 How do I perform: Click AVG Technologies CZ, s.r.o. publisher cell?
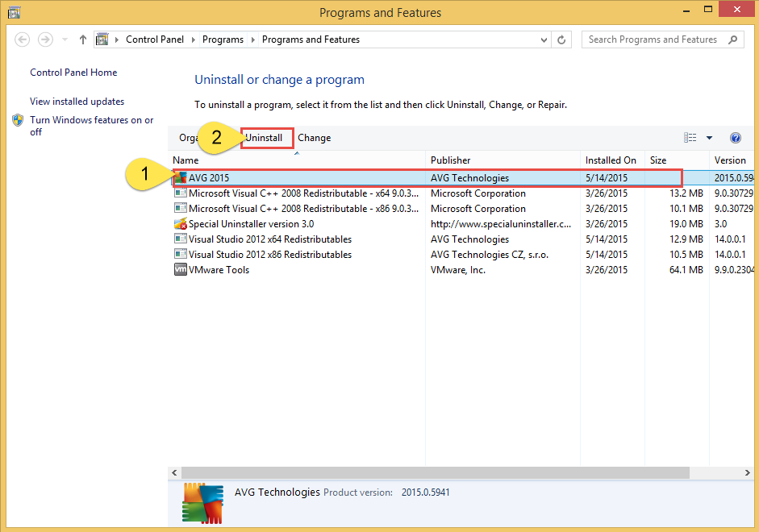coord(490,255)
